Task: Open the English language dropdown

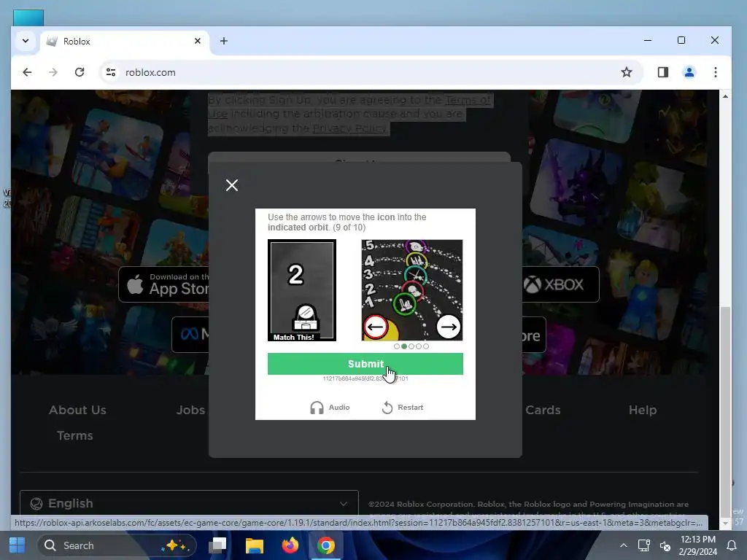Action: (x=189, y=503)
